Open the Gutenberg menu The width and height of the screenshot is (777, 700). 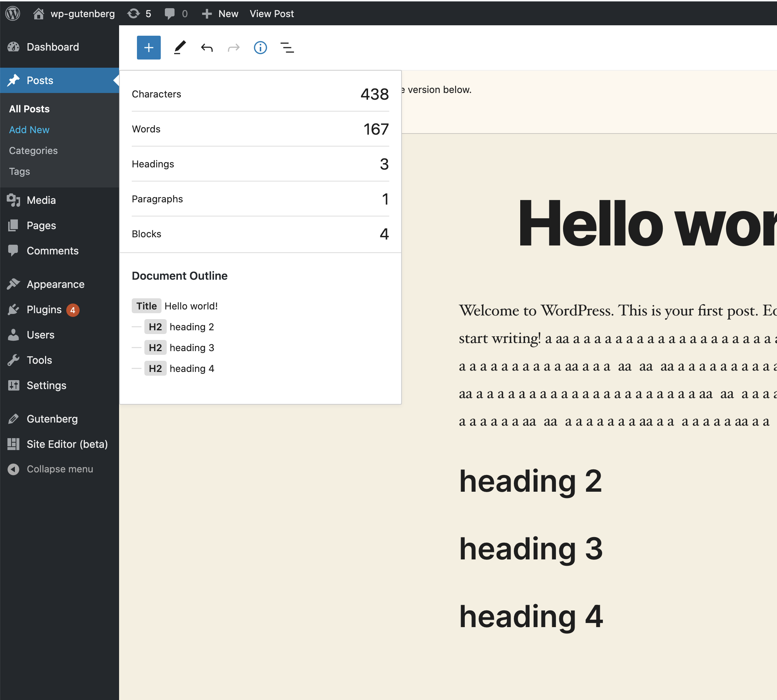[x=60, y=419]
